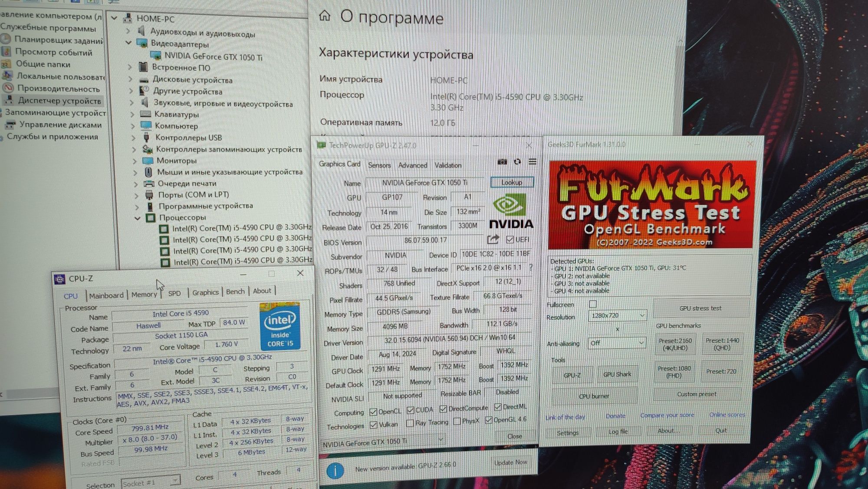Click the Monitors category icon
The height and width of the screenshot is (489, 868).
[x=148, y=160]
